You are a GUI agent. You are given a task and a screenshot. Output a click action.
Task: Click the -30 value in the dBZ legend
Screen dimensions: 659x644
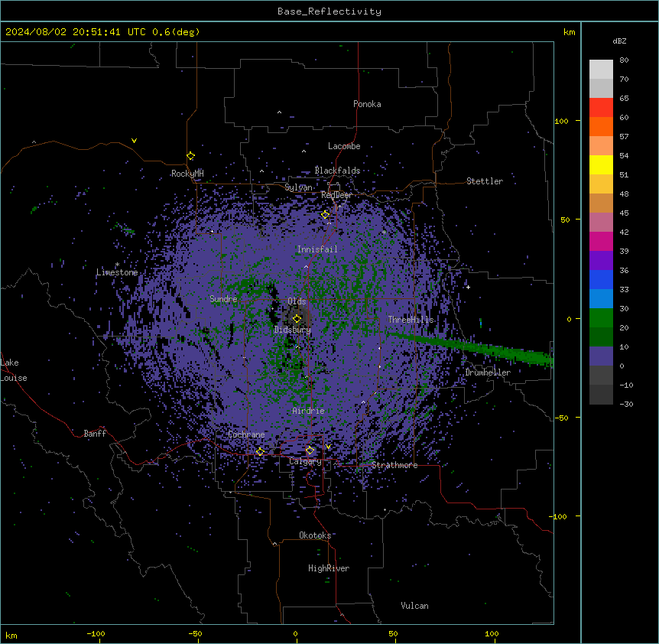(626, 404)
